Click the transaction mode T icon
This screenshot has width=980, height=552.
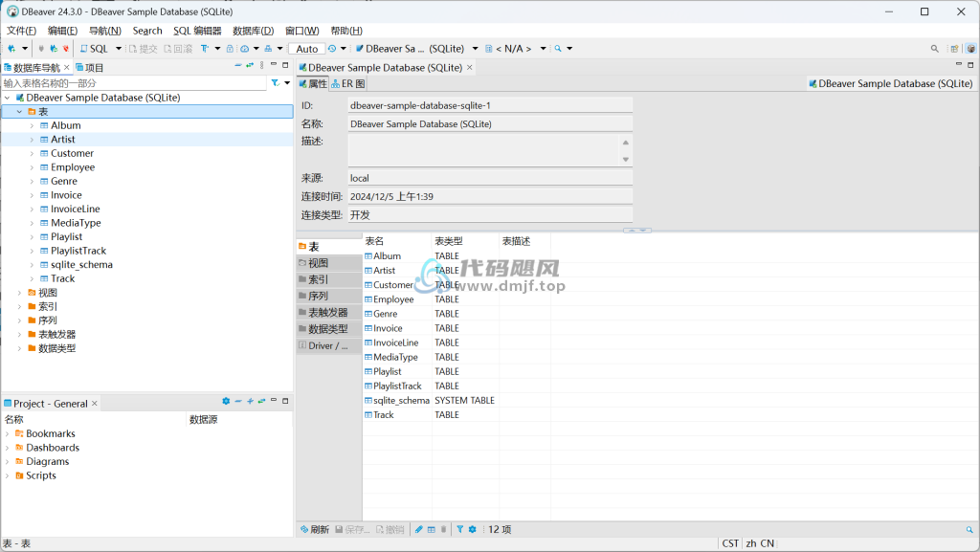205,49
